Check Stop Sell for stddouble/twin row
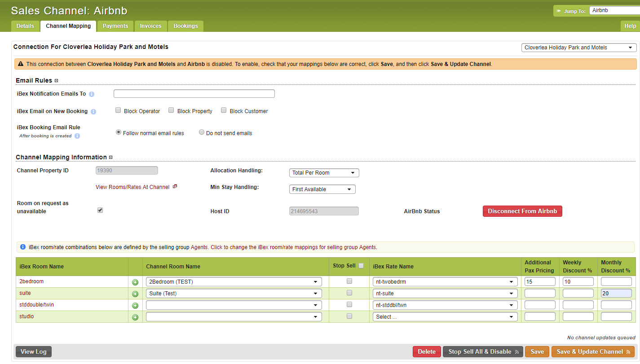This screenshot has height=364, width=640. [349, 304]
